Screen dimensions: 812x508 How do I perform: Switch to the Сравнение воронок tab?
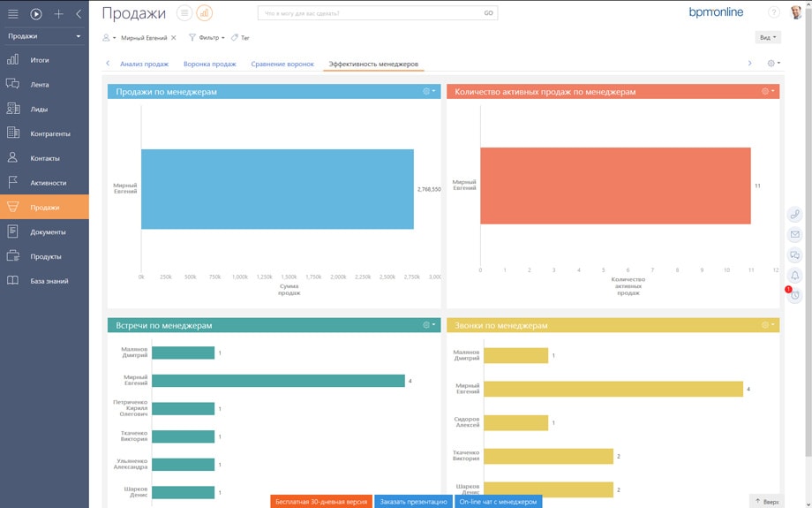282,64
